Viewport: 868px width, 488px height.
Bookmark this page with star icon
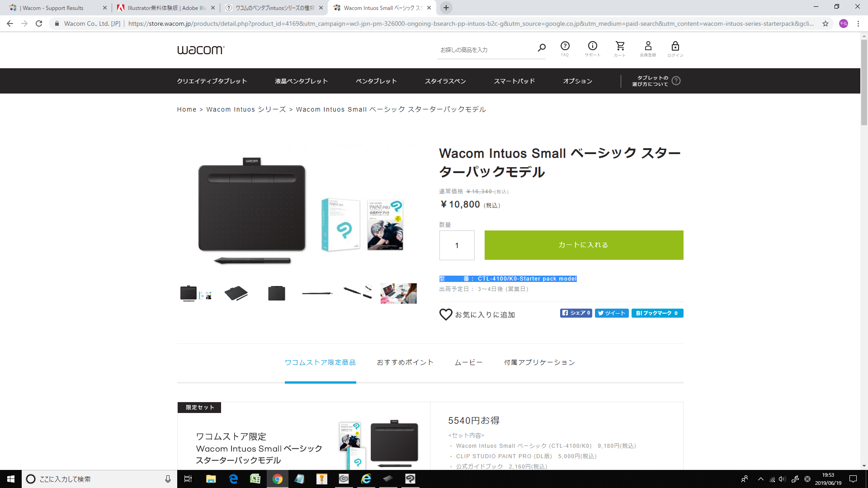[x=826, y=23]
